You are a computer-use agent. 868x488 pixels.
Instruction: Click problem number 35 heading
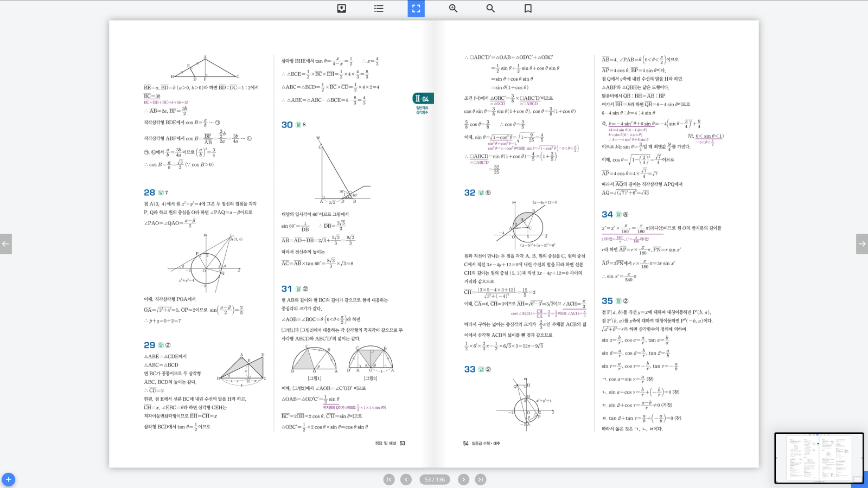click(x=607, y=301)
